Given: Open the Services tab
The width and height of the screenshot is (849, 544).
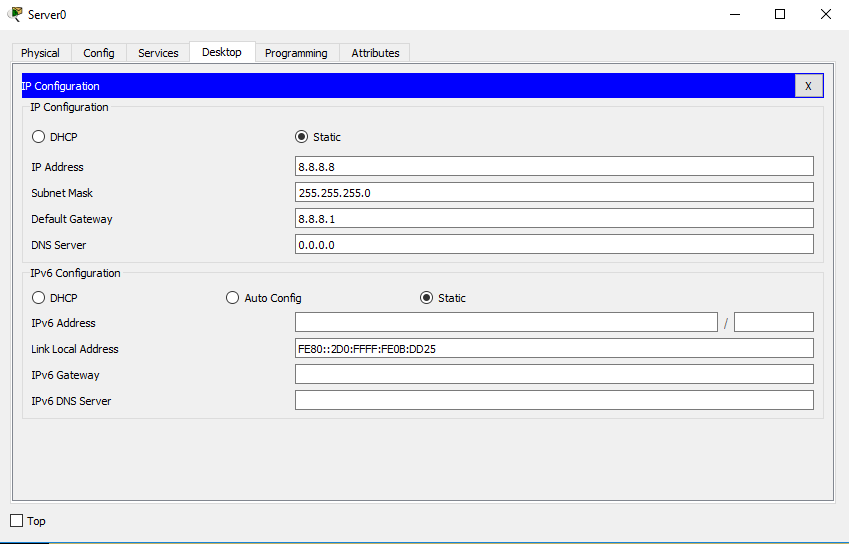Looking at the screenshot, I should 158,53.
